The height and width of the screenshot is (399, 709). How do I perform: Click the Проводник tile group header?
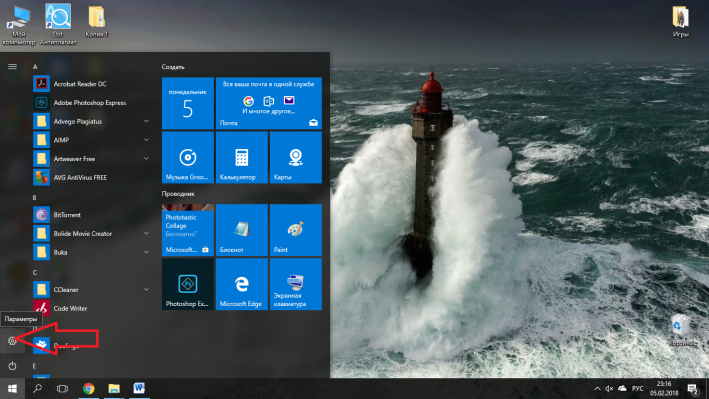click(178, 194)
